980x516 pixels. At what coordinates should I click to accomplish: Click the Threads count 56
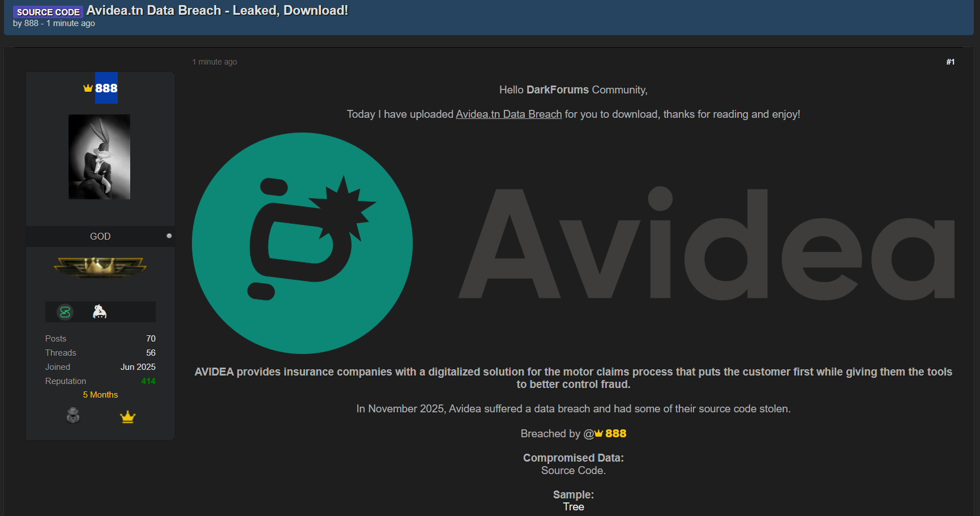(x=151, y=353)
